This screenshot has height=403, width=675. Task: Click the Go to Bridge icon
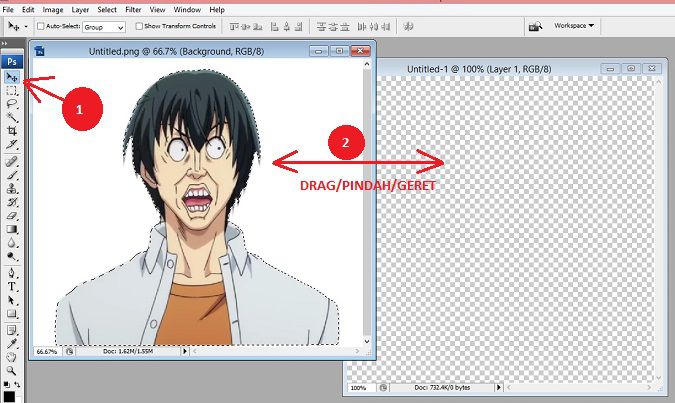pyautogui.click(x=535, y=27)
